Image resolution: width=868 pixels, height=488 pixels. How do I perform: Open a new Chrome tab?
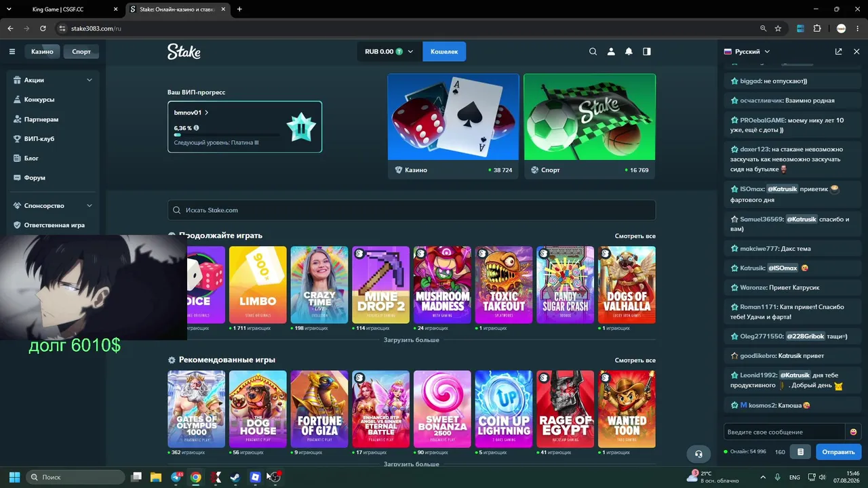(x=239, y=9)
